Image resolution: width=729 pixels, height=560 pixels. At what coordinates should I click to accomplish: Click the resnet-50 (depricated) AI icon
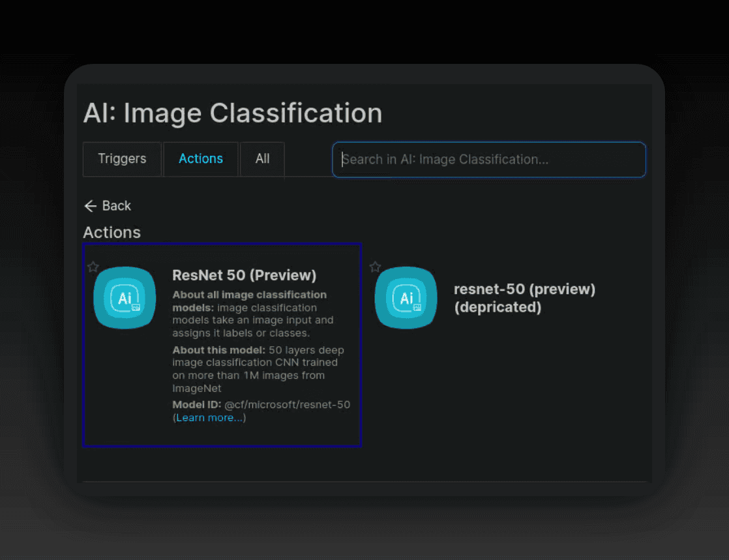pyautogui.click(x=406, y=298)
